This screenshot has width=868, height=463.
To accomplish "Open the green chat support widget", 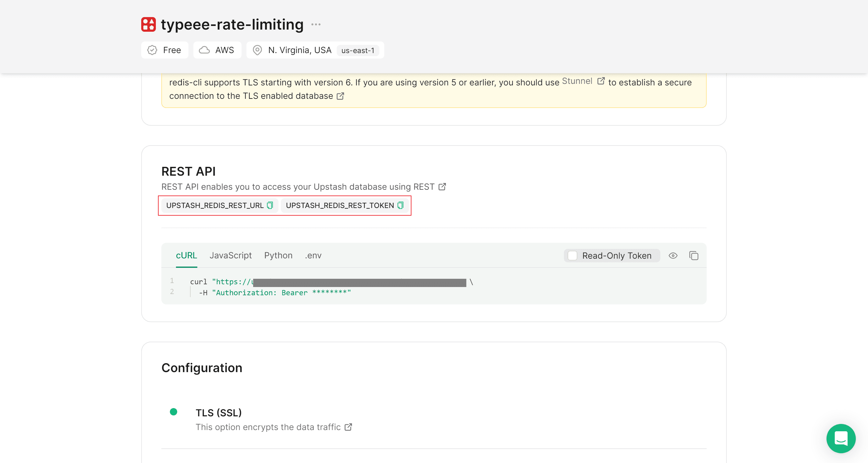I will tap(841, 438).
